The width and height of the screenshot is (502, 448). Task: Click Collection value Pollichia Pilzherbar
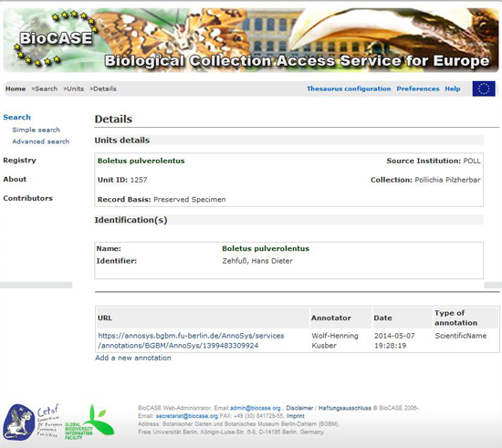coord(447,180)
